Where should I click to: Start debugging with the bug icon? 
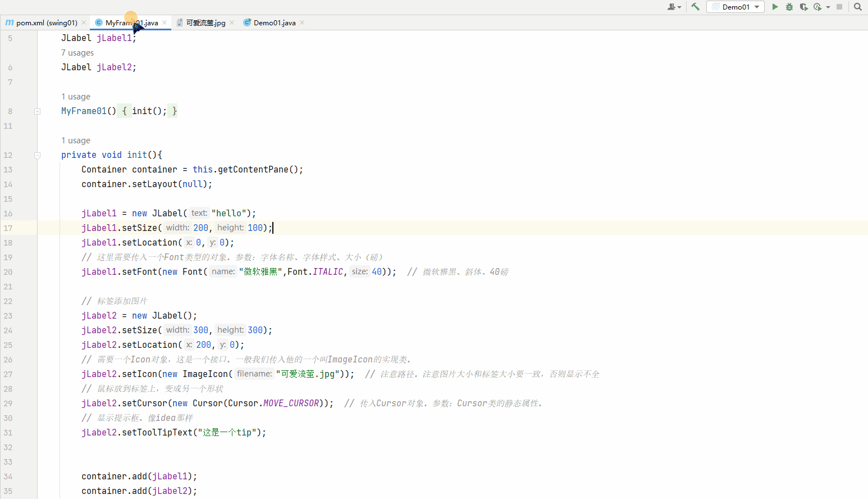[x=789, y=7]
